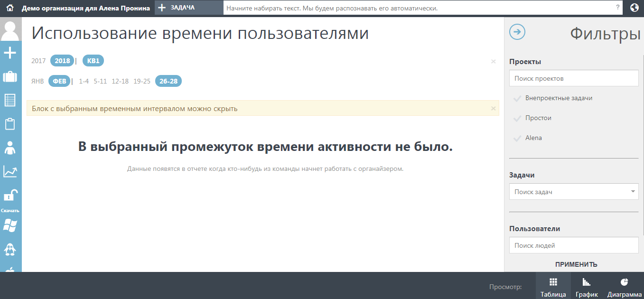644x299 pixels.
Task: Download the Linux client via the penguin icon
Action: tap(10, 249)
